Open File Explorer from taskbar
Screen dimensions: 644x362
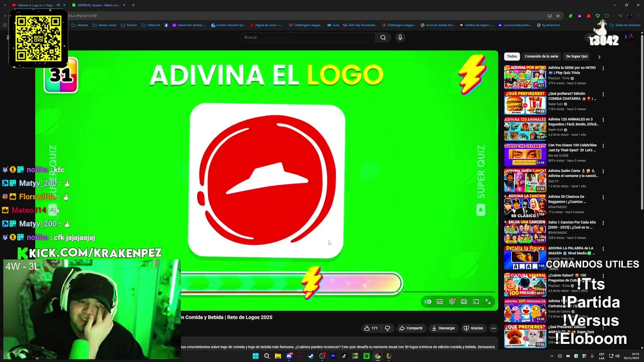(x=278, y=356)
